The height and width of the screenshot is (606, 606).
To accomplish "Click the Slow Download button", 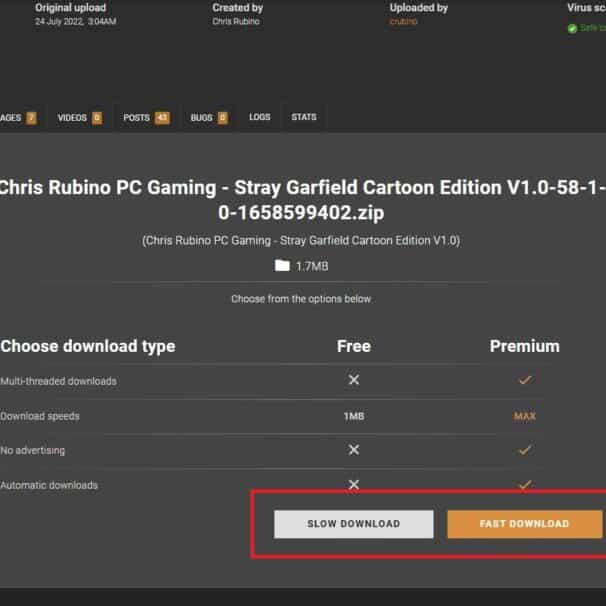I will pyautogui.click(x=354, y=524).
